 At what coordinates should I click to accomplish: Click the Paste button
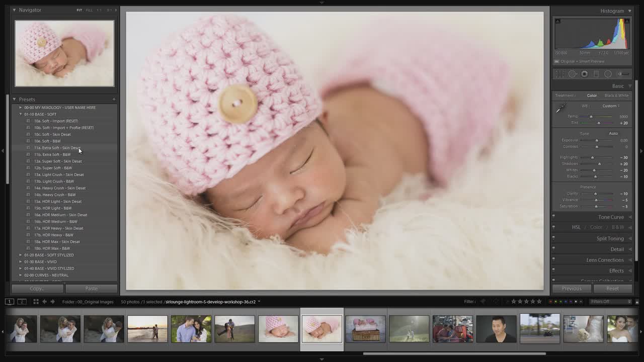[x=92, y=289]
